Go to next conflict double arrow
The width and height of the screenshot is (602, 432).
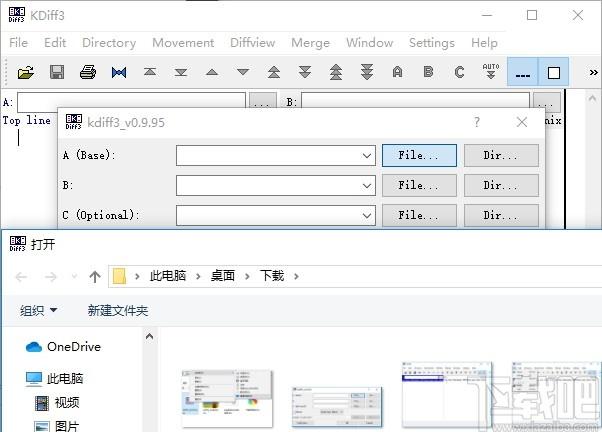pos(305,72)
